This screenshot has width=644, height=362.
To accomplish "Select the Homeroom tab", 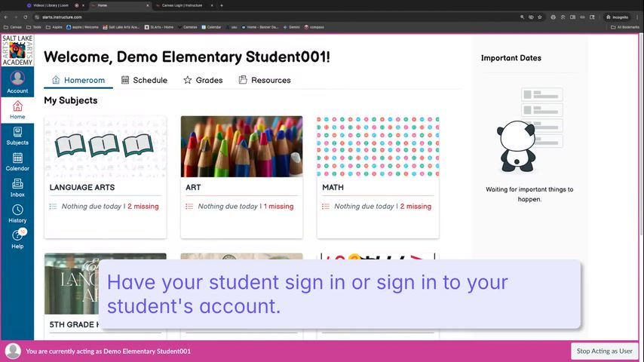I will (x=78, y=80).
